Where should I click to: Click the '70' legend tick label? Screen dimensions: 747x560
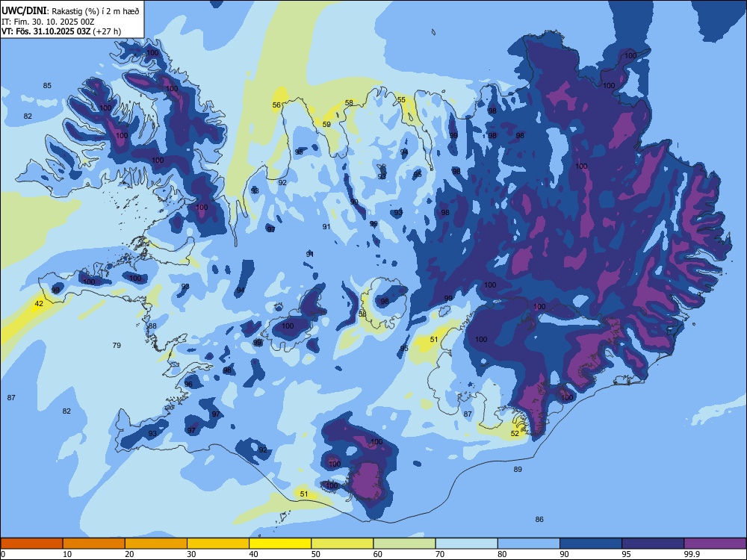point(440,554)
